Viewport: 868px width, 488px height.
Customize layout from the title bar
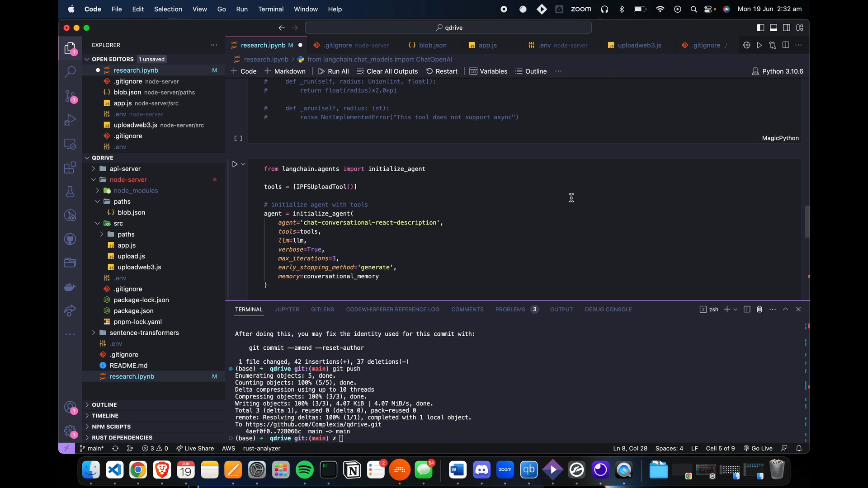point(800,28)
